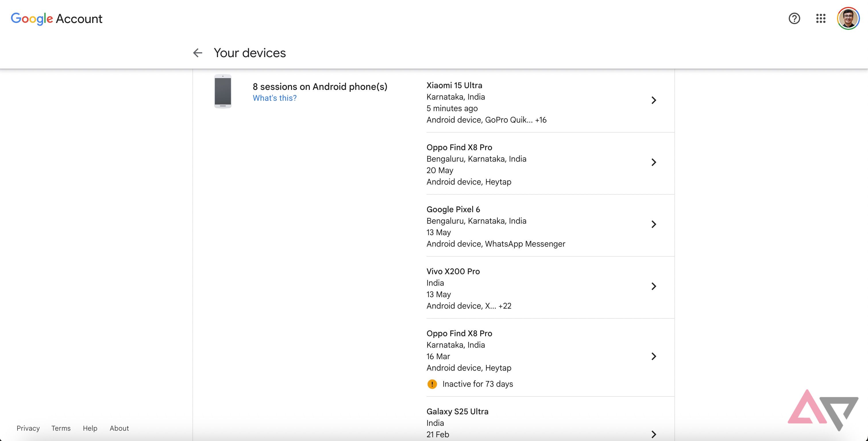The image size is (868, 441).
Task: Click the 8 sessions on Android phones heading
Action: tap(320, 87)
